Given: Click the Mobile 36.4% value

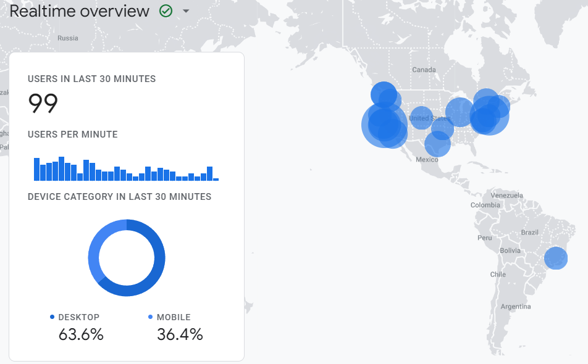Looking at the screenshot, I should point(180,334).
